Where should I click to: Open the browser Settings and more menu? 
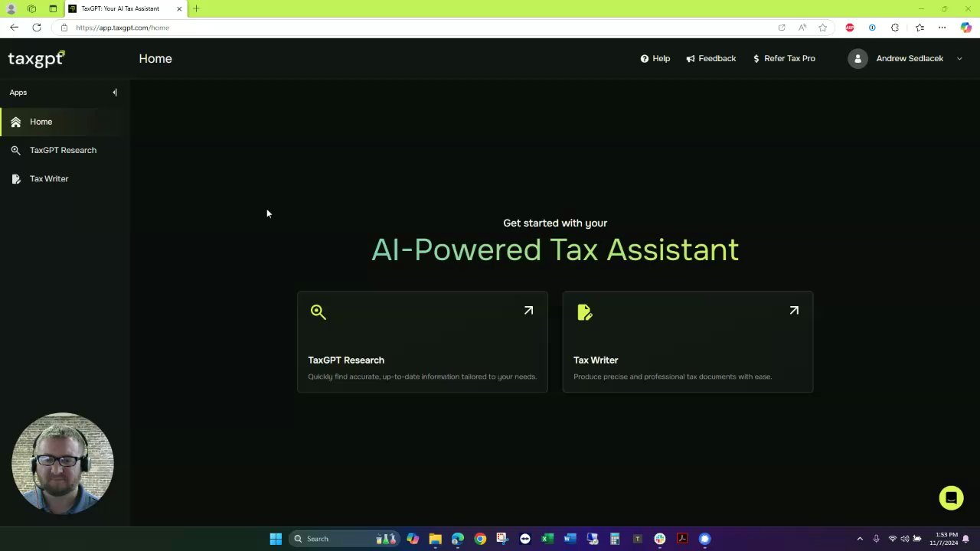coord(942,28)
